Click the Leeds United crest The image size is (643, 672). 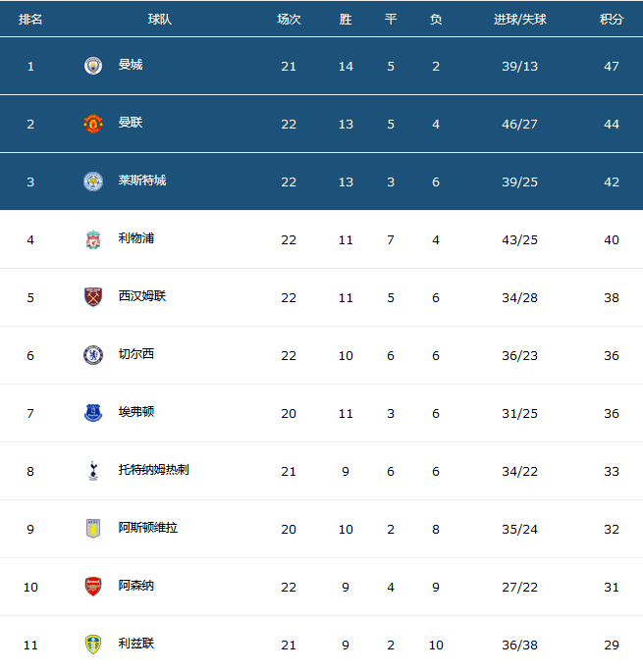click(x=93, y=645)
